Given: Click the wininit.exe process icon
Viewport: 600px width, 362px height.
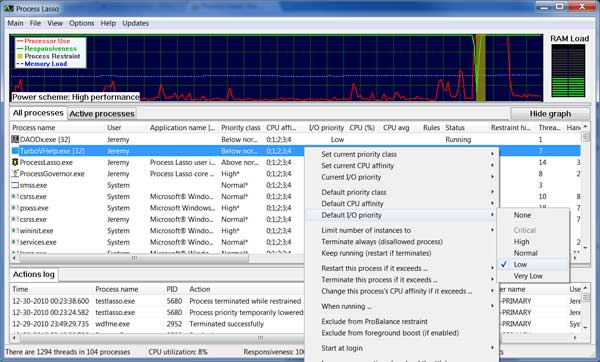Looking at the screenshot, I should (15, 231).
